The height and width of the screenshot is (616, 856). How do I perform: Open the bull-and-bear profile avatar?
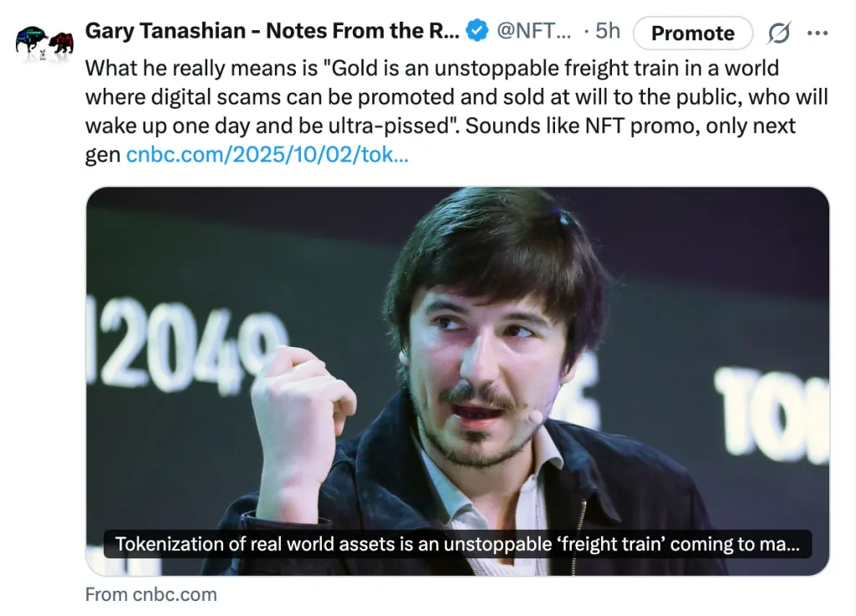point(44,42)
